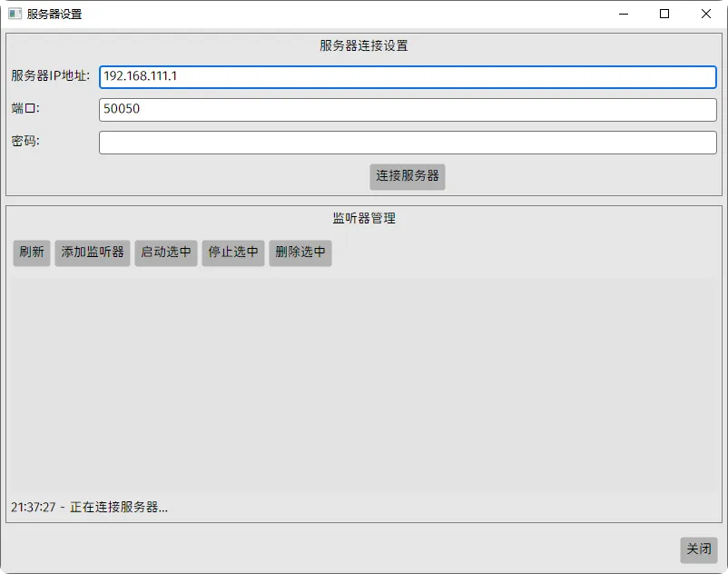Image resolution: width=728 pixels, height=574 pixels.
Task: Click the 监听器管理 section heading
Action: [364, 218]
